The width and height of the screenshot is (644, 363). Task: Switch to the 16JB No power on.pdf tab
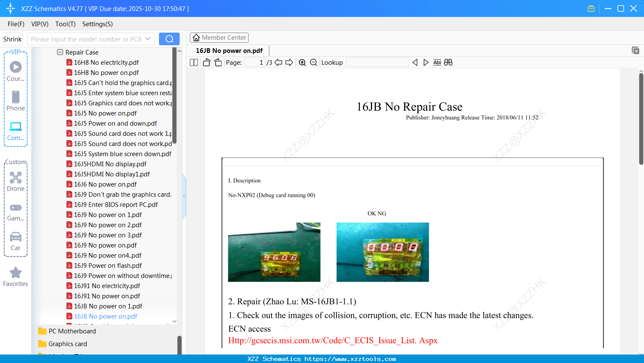(x=229, y=51)
